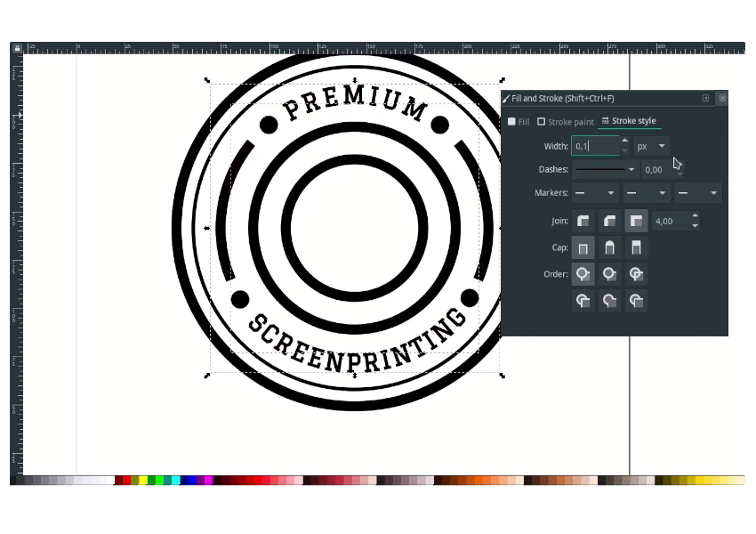Select the miter join button

click(x=636, y=221)
